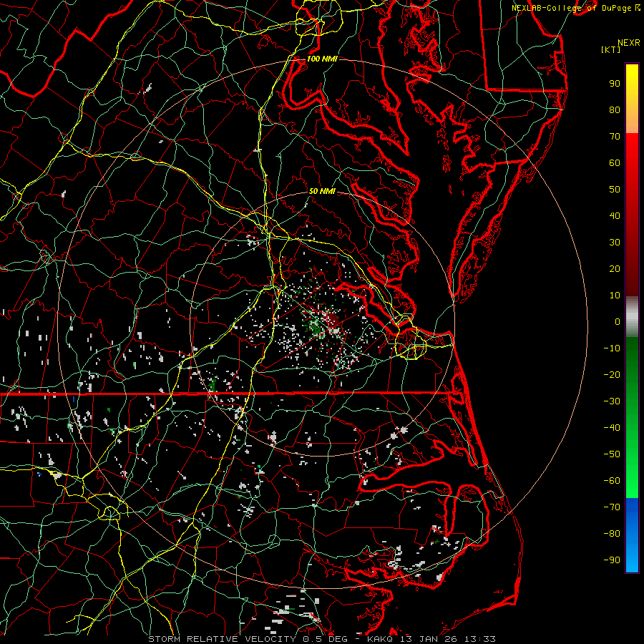Click the -40 value on velocity scale
The width and height of the screenshot is (644, 644).
tap(612, 428)
